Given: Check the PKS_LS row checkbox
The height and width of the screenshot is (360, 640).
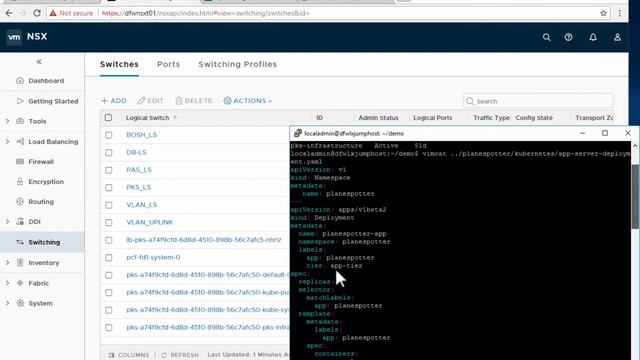Looking at the screenshot, I should [x=109, y=188].
